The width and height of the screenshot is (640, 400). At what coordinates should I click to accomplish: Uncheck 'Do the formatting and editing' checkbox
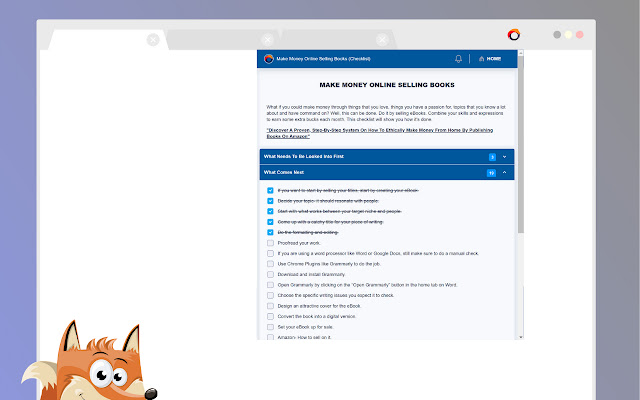(270, 232)
